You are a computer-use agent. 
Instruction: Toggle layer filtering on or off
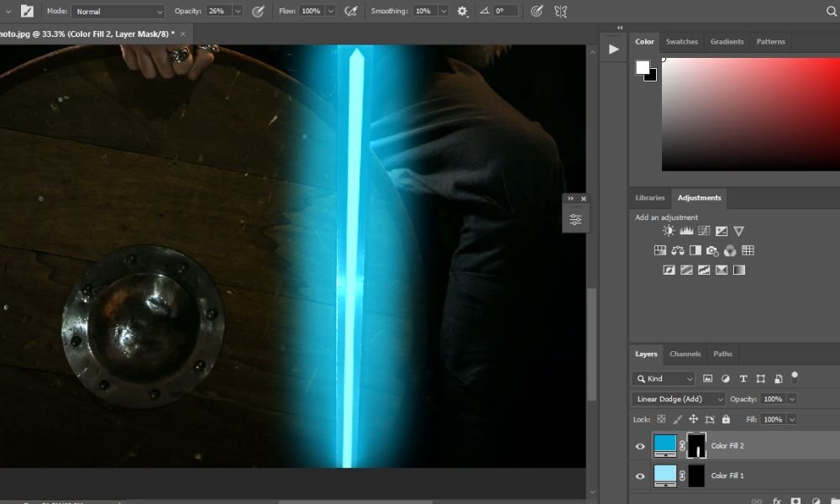pos(795,376)
